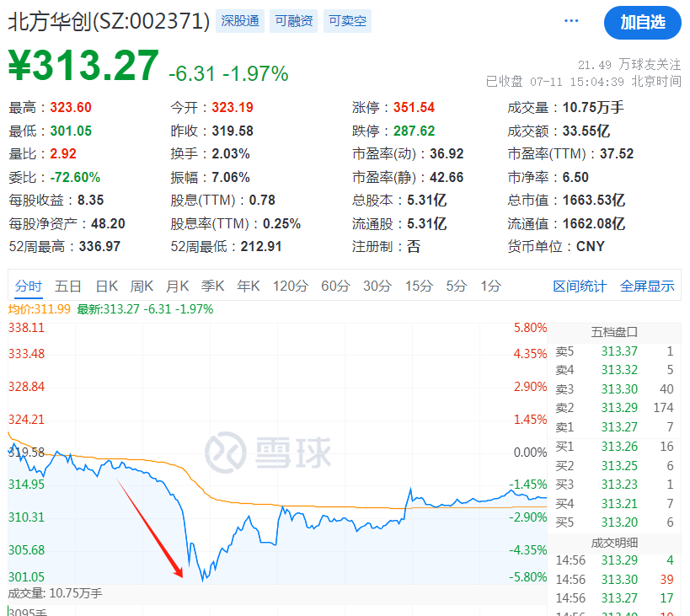Click the 买1 order row at 313.26
690x616 pixels.
(614, 447)
